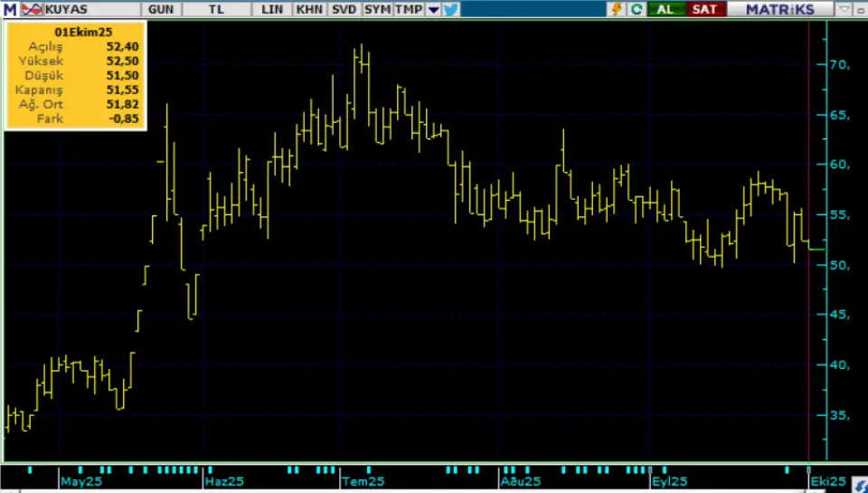Toggle the LIN scale mode
The height and width of the screenshot is (493, 868).
point(273,9)
